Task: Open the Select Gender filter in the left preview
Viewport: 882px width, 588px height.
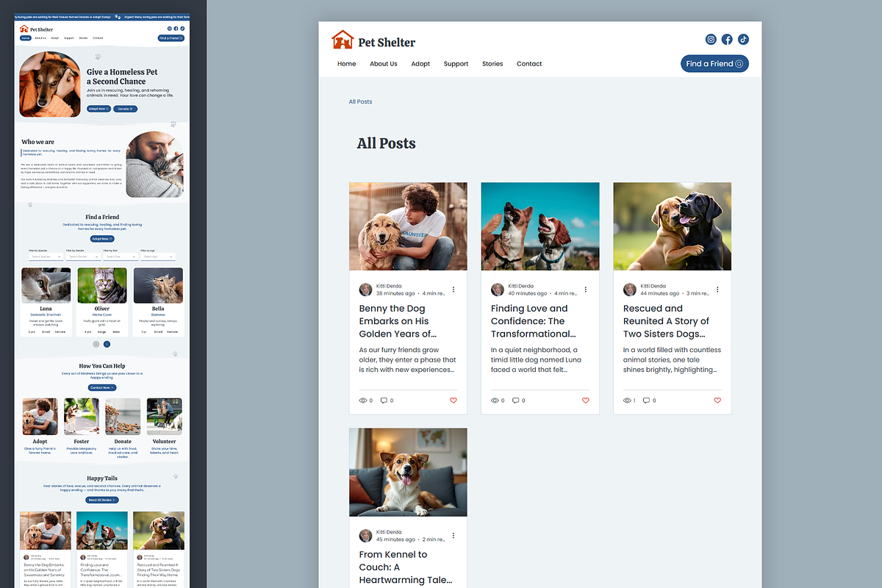Action: (x=83, y=257)
